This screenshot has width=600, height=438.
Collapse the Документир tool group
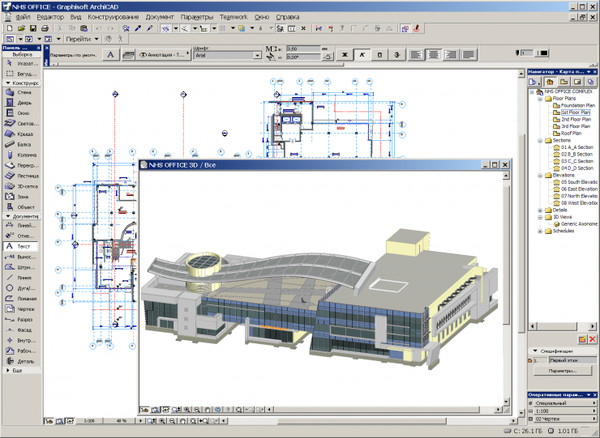pyautogui.click(x=8, y=216)
